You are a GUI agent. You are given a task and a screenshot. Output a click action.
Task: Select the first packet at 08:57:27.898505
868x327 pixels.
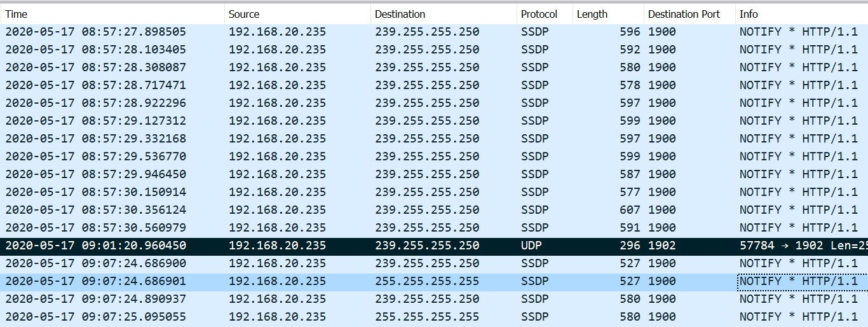tap(434, 32)
